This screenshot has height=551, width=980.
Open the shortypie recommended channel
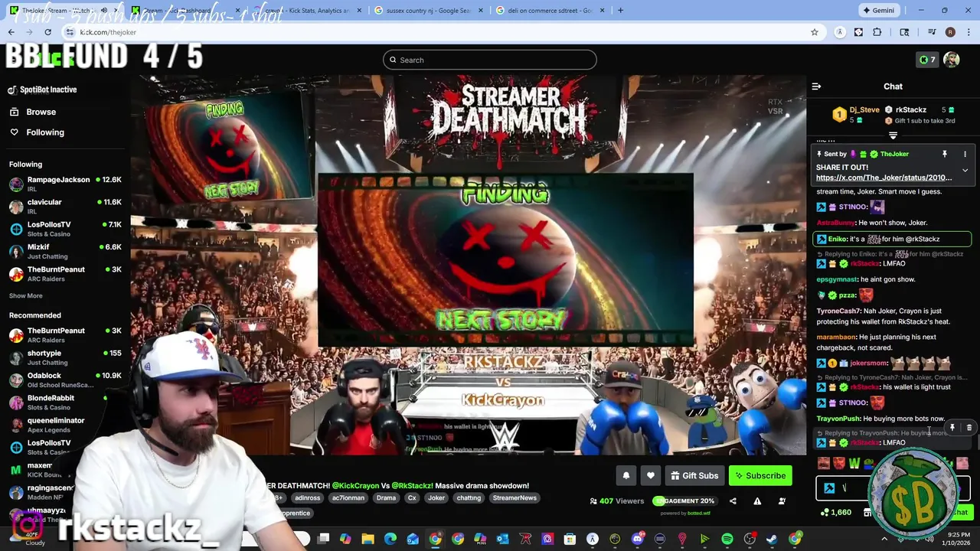point(65,357)
